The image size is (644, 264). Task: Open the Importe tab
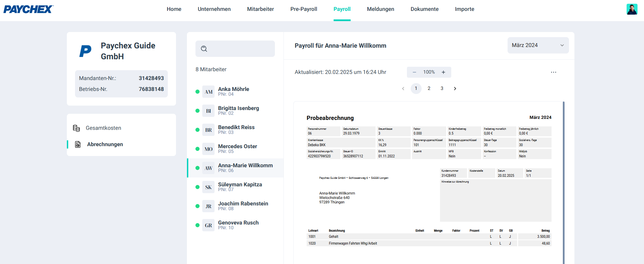tap(465, 9)
